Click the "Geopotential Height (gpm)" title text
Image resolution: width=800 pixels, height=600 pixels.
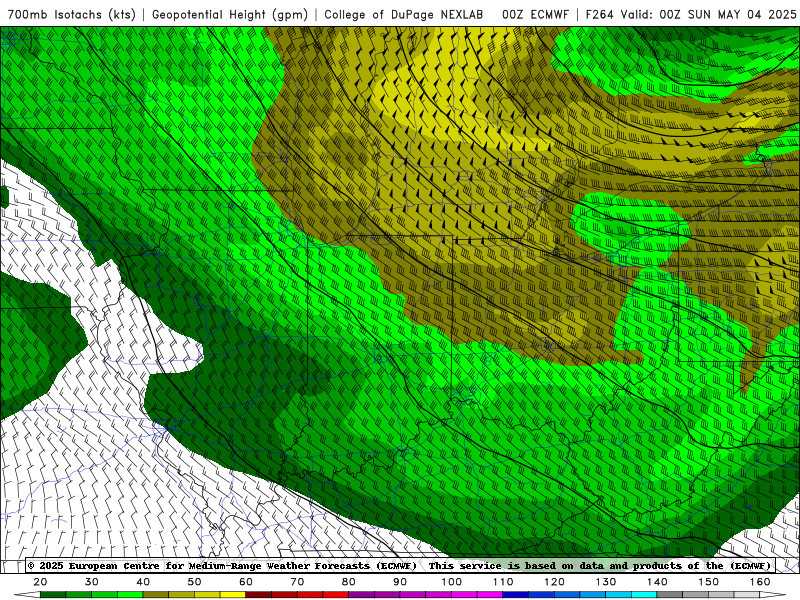pos(230,14)
